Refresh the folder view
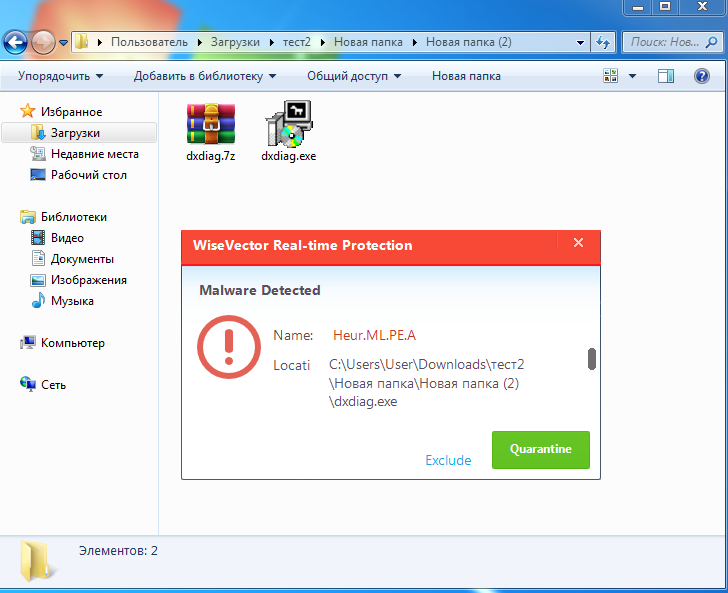Screen dimensions: 728x593 [603, 42]
